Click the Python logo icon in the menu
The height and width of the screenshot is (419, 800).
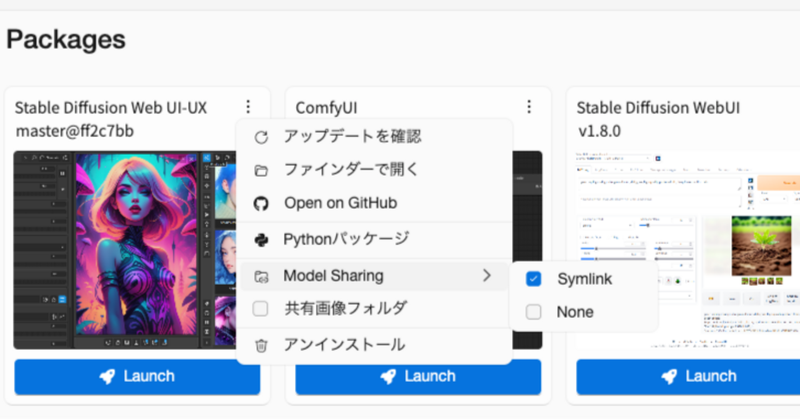coord(261,239)
